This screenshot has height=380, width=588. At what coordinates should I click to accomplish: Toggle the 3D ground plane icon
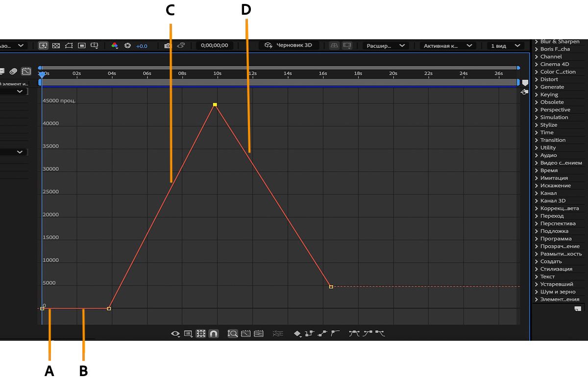[x=334, y=46]
